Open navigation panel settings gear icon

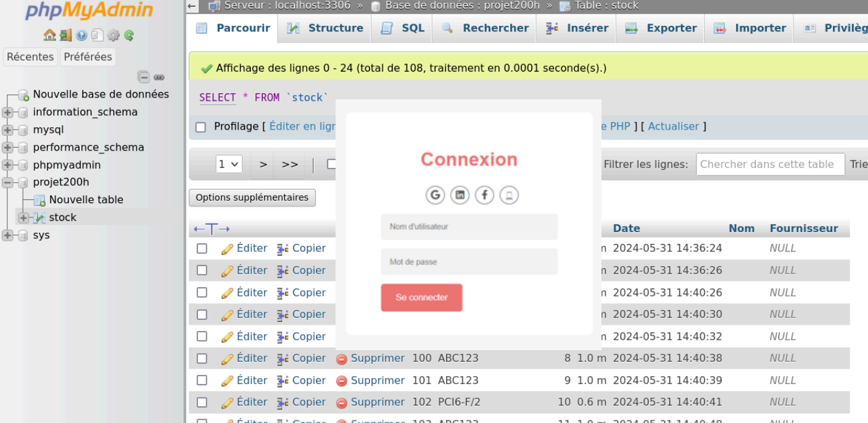[x=114, y=35]
